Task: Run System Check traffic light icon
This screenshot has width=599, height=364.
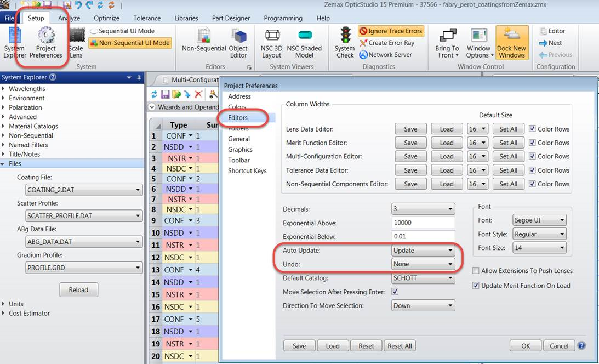Action: click(x=345, y=35)
